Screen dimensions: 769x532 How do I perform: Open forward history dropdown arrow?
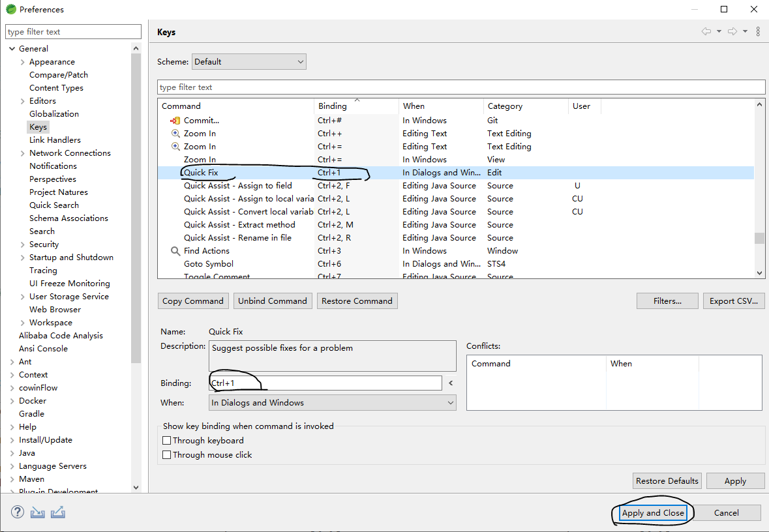[x=745, y=31]
